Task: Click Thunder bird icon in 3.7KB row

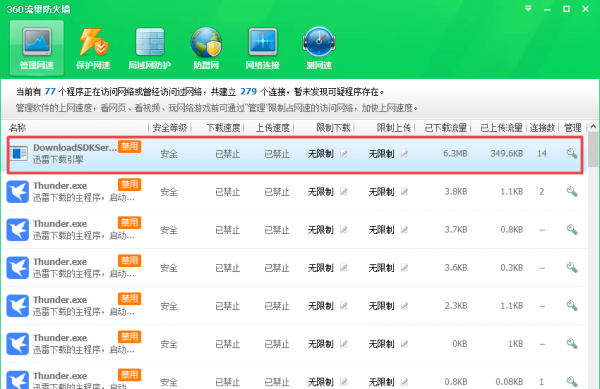Action: coord(18,229)
